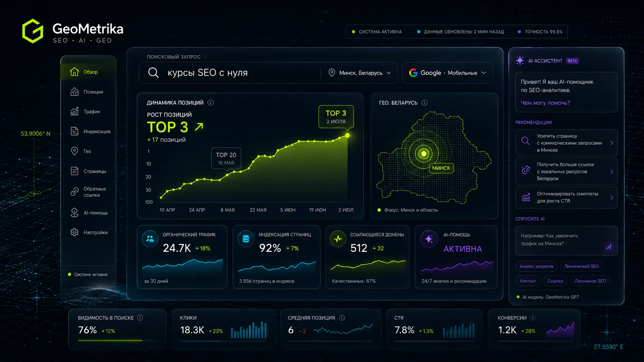Viewport: 644px width, 362px height.
Task: Click info icon beside Средняя позиция
Action: click(342, 318)
